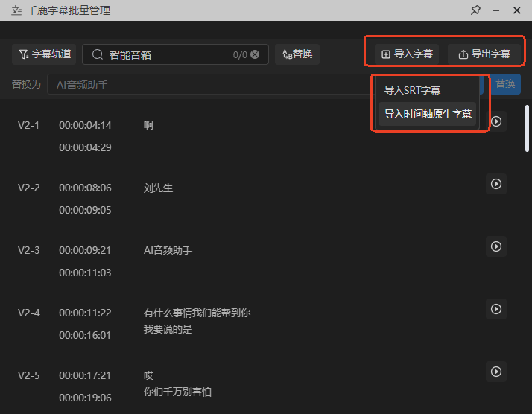Clear the search text with the X icon
The width and height of the screenshot is (532, 414).
coord(255,54)
